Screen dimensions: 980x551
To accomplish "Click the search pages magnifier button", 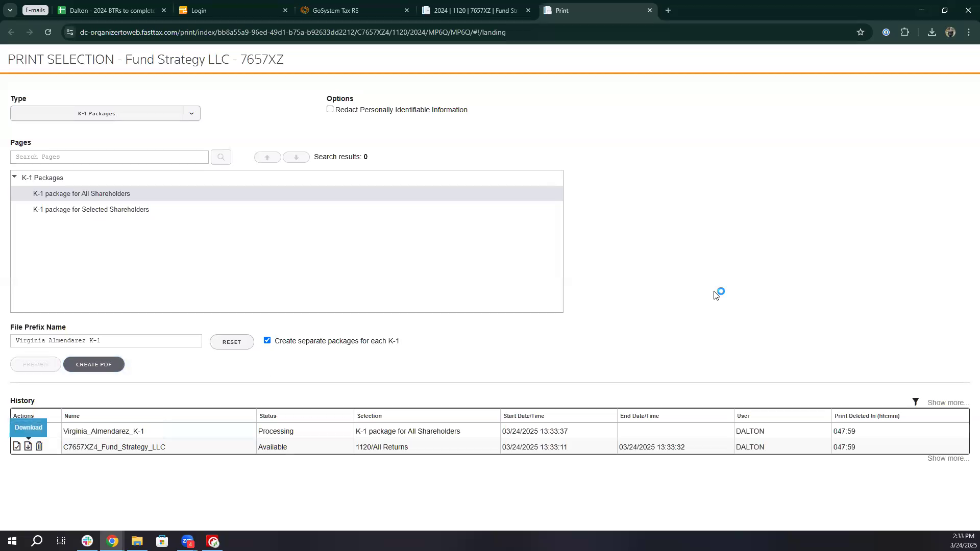I will point(220,157).
